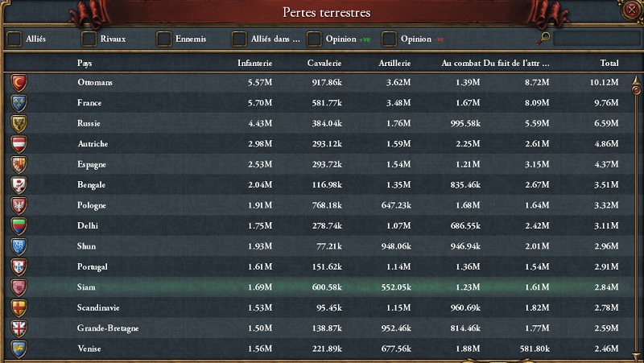Image resolution: width=644 pixels, height=363 pixels.
Task: Click the Ottomans flag shield
Action: point(19,83)
